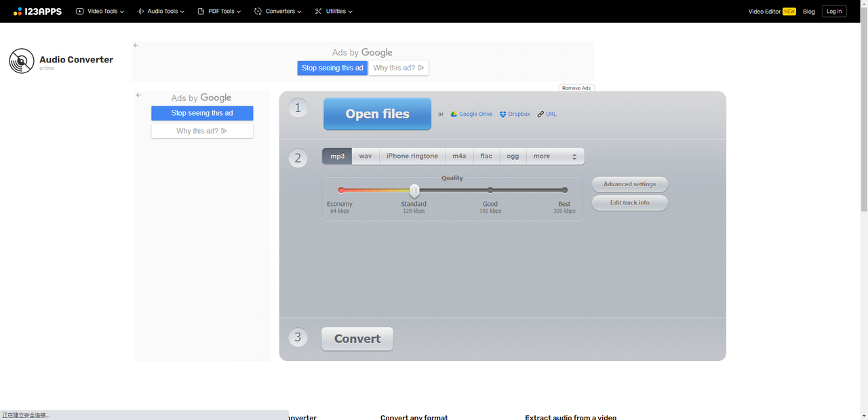Click the Good quality label
868x420 pixels.
tap(490, 204)
